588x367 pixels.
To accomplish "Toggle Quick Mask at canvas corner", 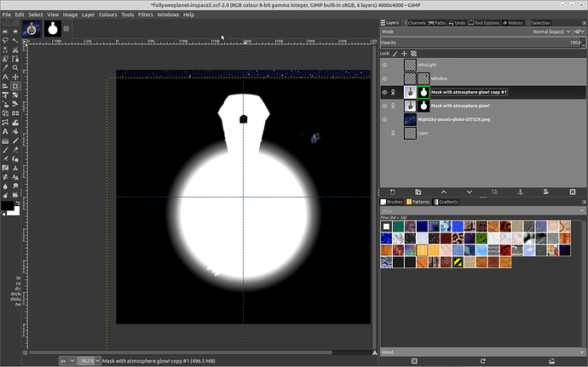I will [x=25, y=353].
